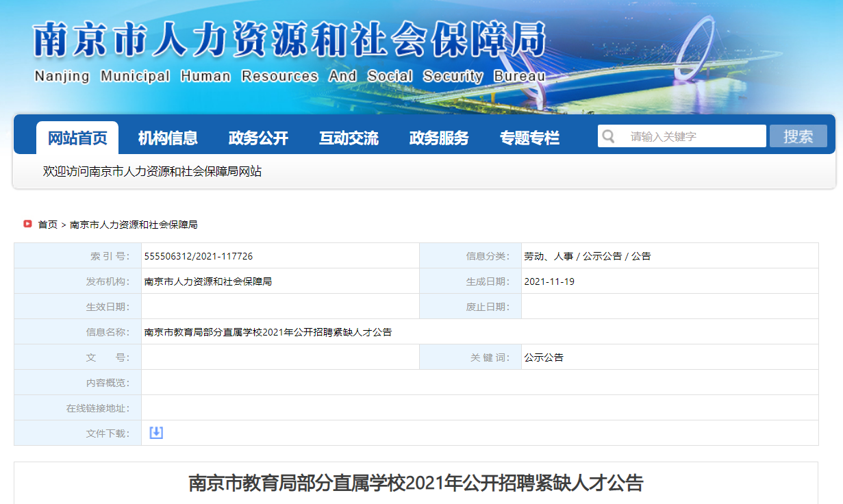Follow the 南京市人力资源和社会保障局 breadcrumb link
Image resolution: width=843 pixels, height=504 pixels.
click(134, 225)
